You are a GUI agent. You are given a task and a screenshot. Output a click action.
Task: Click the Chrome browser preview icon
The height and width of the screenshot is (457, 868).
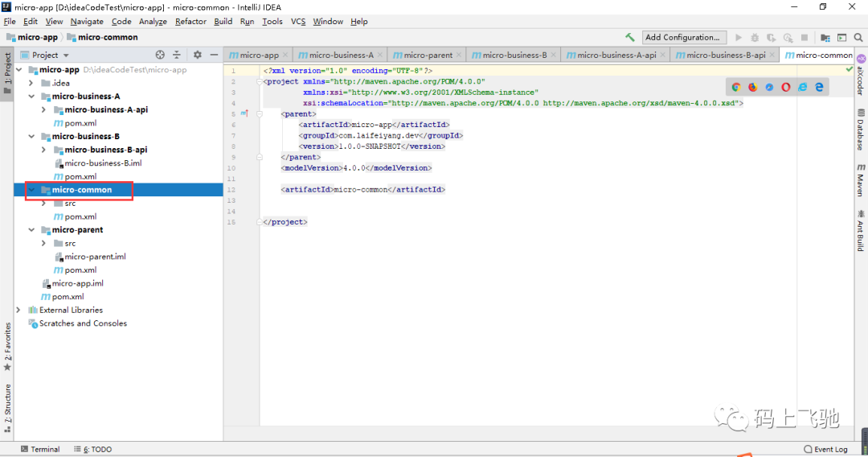point(735,87)
